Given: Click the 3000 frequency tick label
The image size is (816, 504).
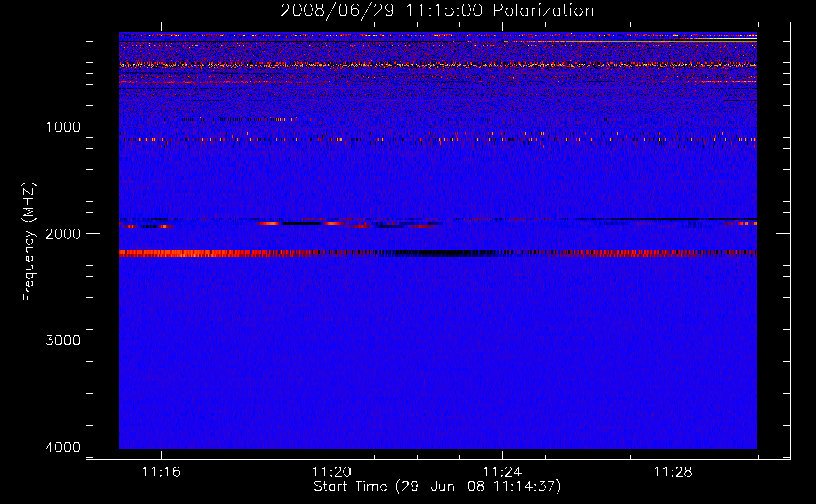Looking at the screenshot, I should (x=63, y=340).
